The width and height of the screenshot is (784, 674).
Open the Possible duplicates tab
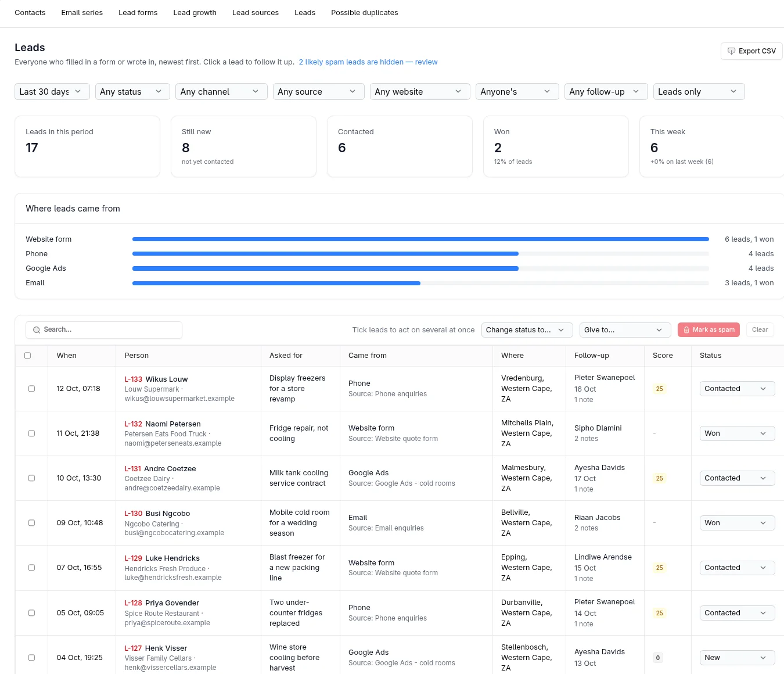point(365,13)
